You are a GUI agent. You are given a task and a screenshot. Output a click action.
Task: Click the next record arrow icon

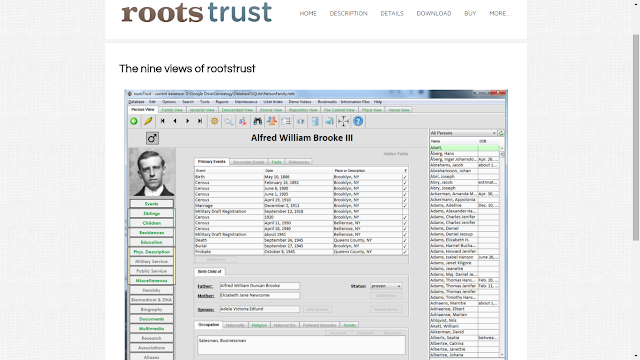tap(187, 121)
